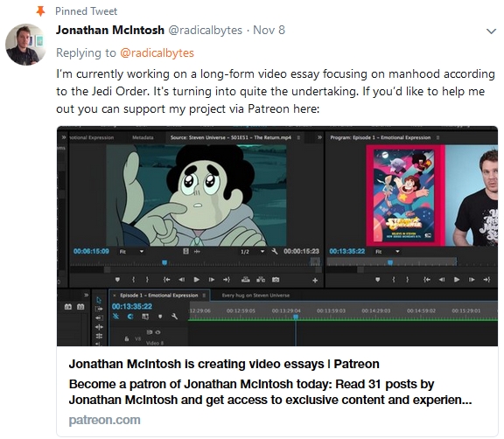Click the timeline playhead at 00:13:29:04
Image resolution: width=504 pixels, height=439 pixels.
tap(296, 317)
